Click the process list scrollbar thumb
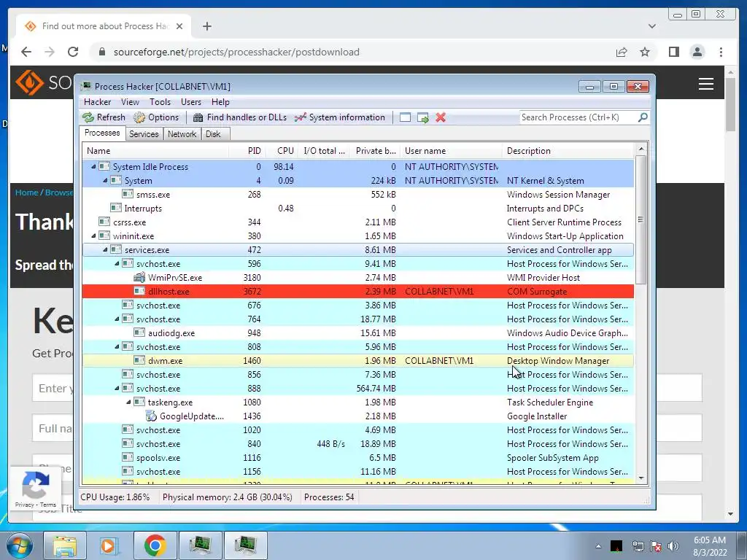The height and width of the screenshot is (560, 747). point(640,219)
